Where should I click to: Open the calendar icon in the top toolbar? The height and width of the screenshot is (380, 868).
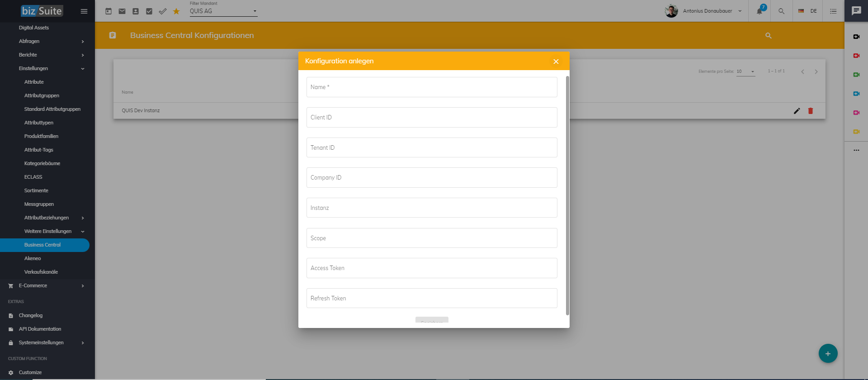(108, 11)
